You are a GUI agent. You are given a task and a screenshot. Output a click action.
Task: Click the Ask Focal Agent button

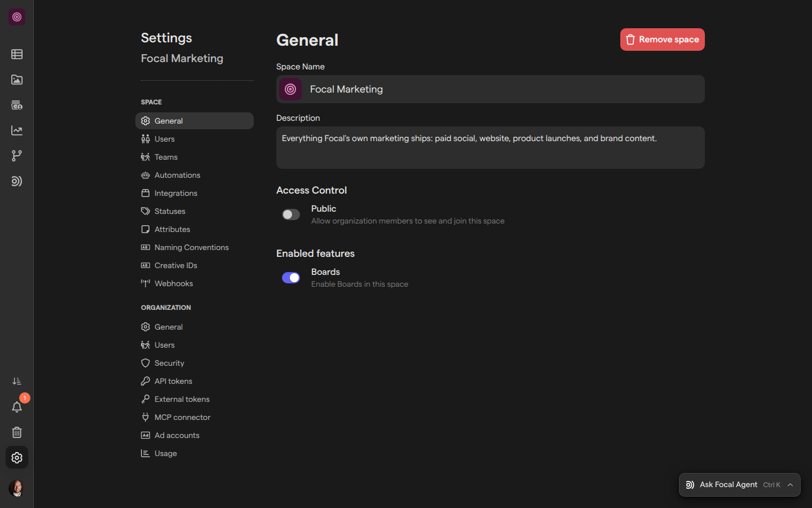(739, 485)
